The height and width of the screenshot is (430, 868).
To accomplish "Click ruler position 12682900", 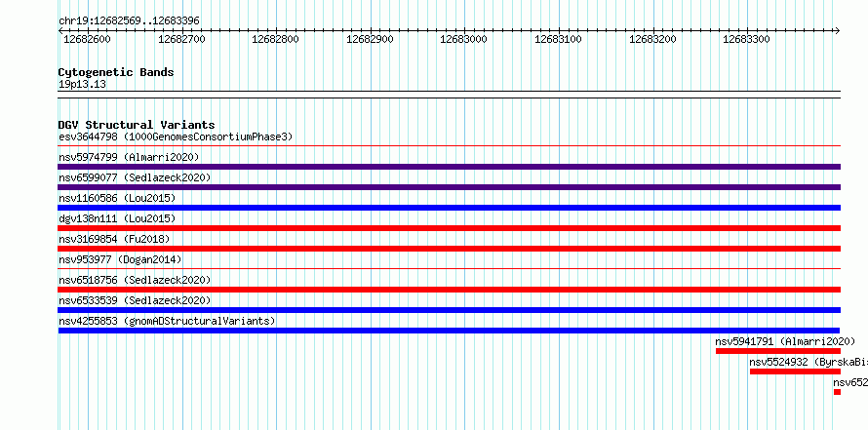I will (370, 39).
